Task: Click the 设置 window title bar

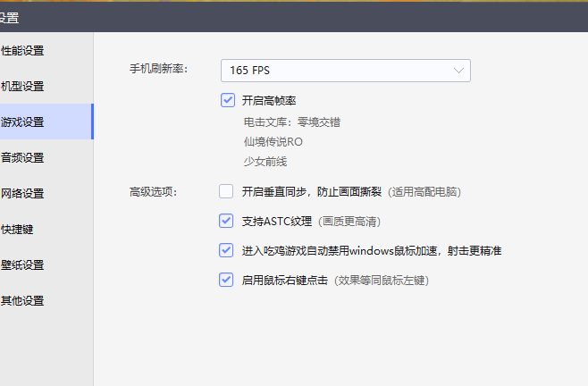Action: pyautogui.click(x=268, y=16)
